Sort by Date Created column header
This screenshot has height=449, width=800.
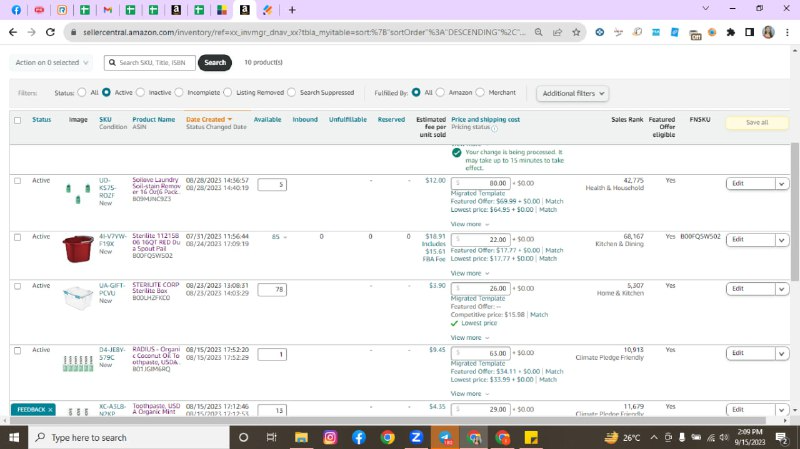(x=209, y=119)
